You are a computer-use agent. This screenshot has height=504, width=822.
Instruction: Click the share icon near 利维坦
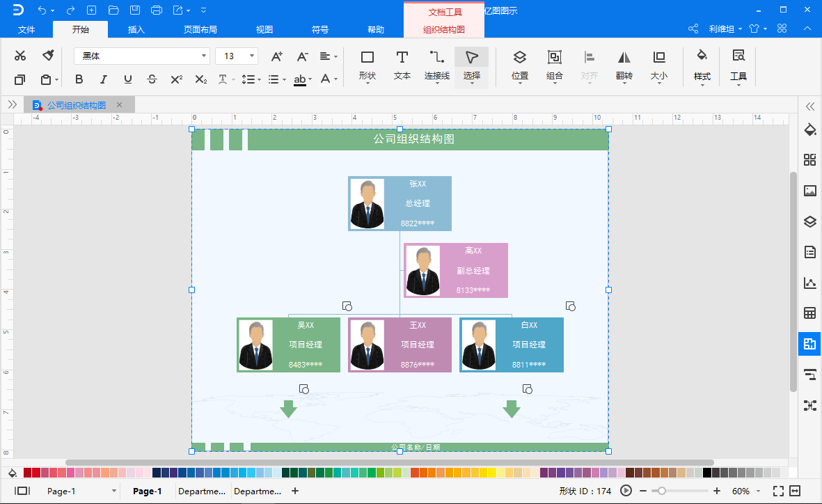pos(693,29)
